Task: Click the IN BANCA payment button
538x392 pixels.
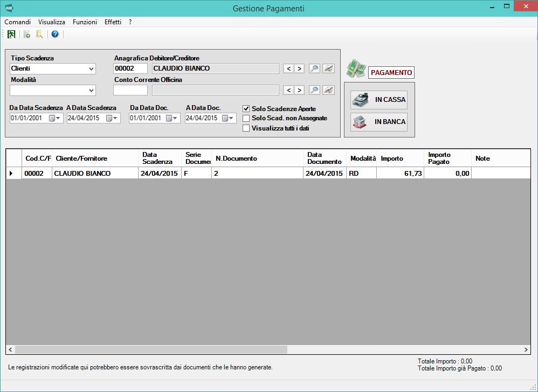Action: tap(379, 122)
